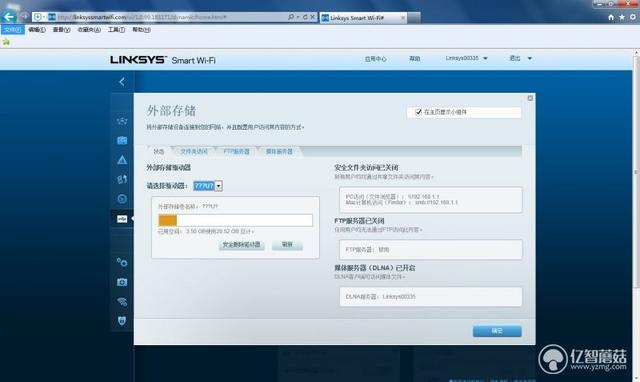640x382 pixels.
Task: Open the 收藏夹(A) menu
Action: click(x=89, y=30)
